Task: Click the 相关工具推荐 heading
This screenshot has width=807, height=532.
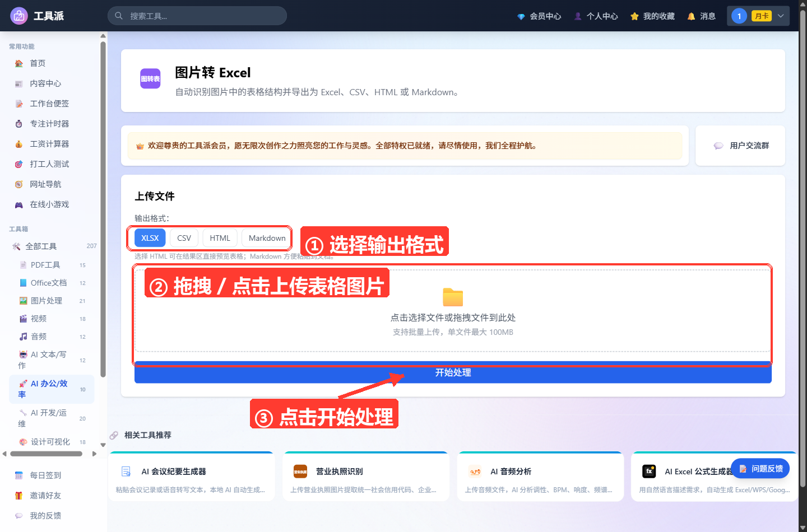Action: 148,435
